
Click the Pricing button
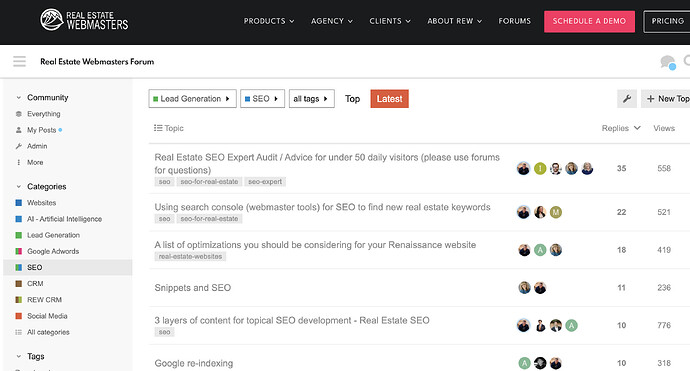tap(667, 21)
